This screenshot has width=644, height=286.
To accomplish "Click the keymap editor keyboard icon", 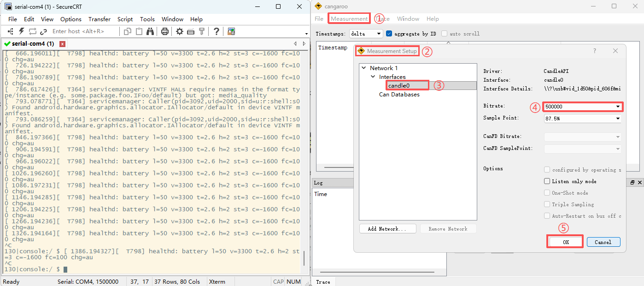I will point(191,31).
